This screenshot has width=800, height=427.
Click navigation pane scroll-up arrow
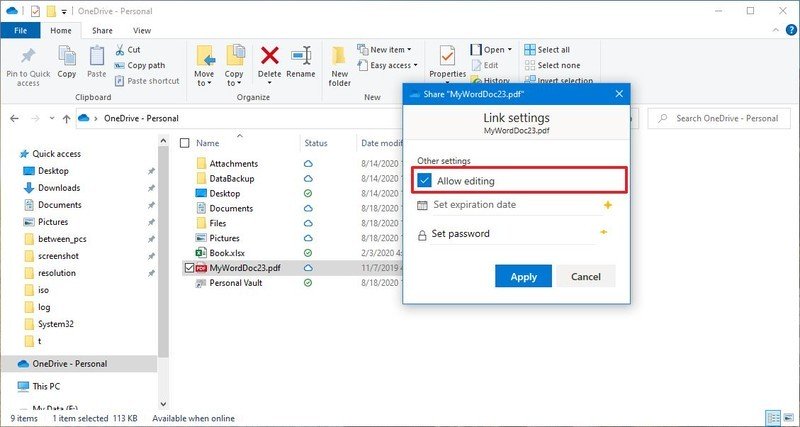(163, 140)
